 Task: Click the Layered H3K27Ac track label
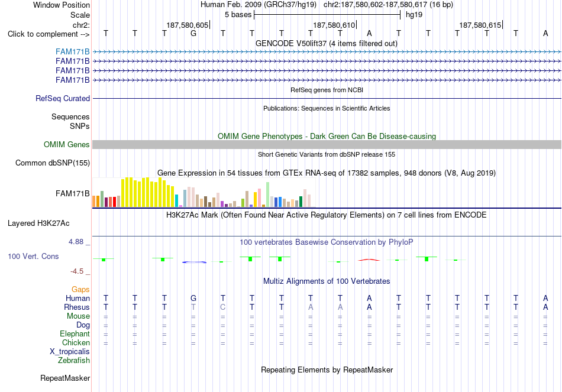pos(38,223)
